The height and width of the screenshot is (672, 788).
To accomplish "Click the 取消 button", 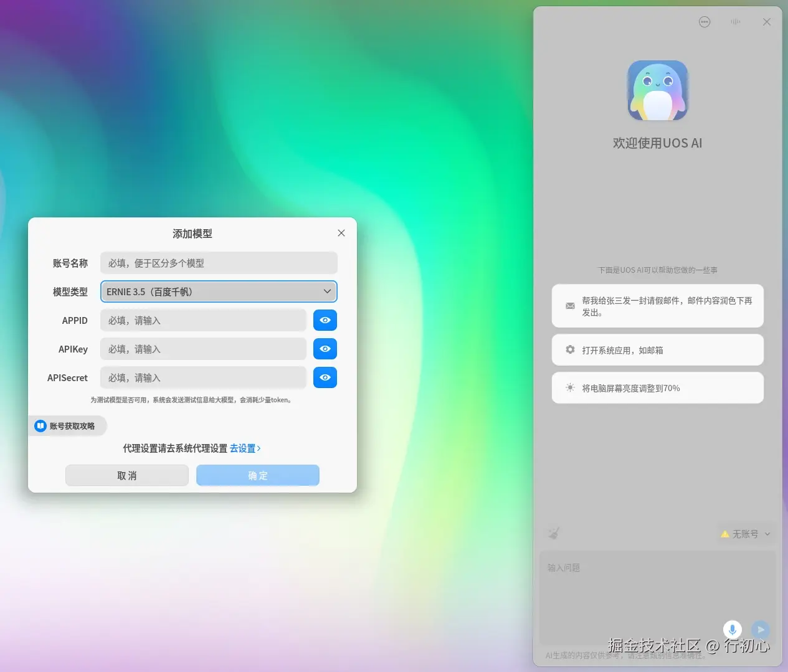I will coord(127,475).
